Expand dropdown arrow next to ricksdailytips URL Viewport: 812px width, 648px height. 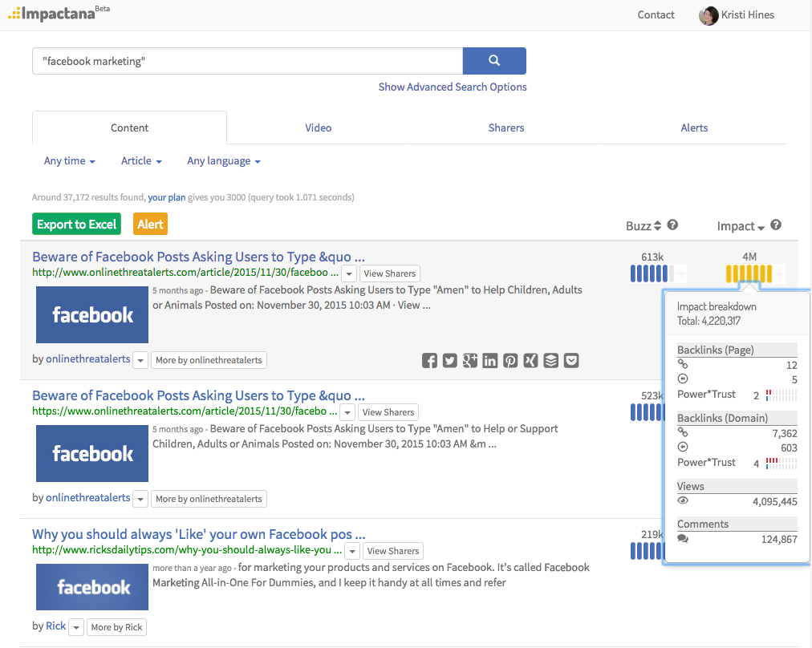[x=352, y=551]
